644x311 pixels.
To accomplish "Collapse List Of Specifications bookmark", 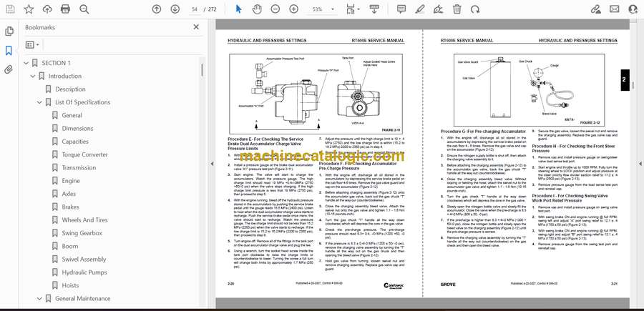I will point(39,102).
